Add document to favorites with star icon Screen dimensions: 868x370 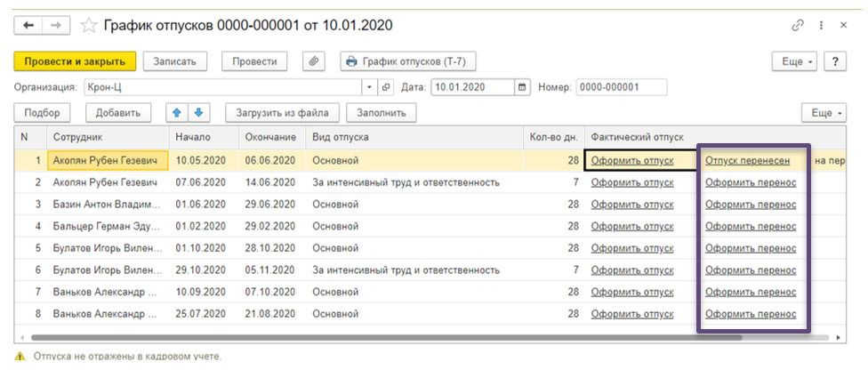[x=89, y=25]
